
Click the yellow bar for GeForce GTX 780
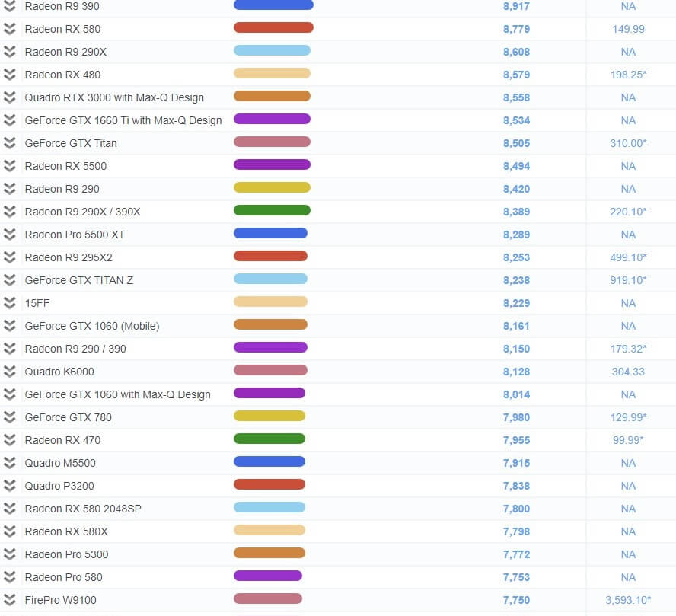[x=269, y=416]
